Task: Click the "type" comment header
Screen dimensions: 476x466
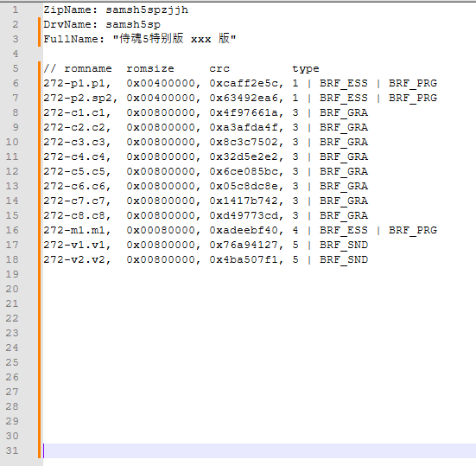Action: click(306, 69)
